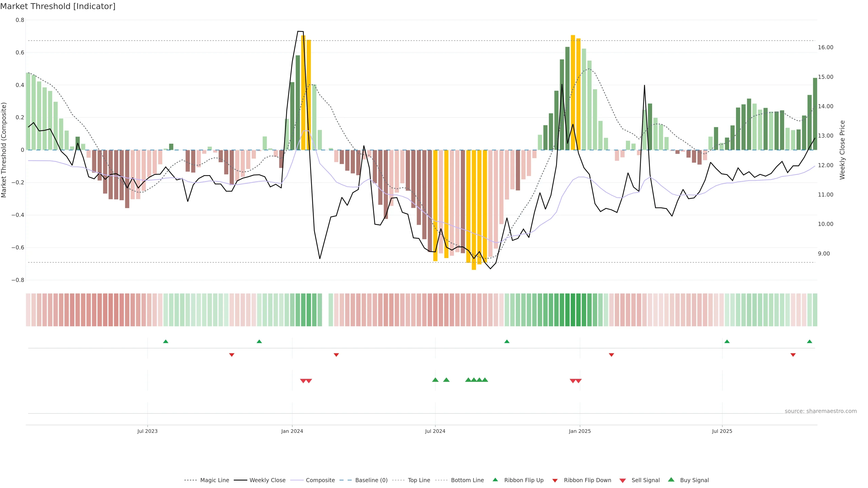Click the first buy signal triangle at Jul 2024

[x=435, y=380]
